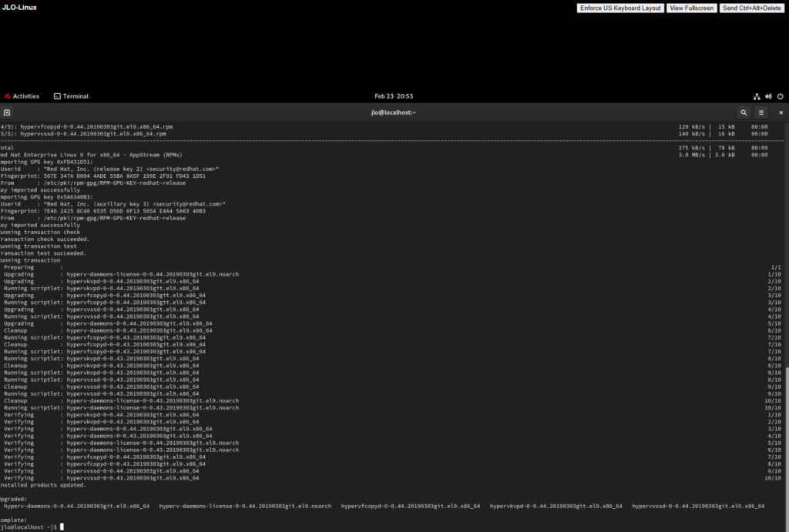Click the View Fullscreen button
The width and height of the screenshot is (789, 532).
691,8
